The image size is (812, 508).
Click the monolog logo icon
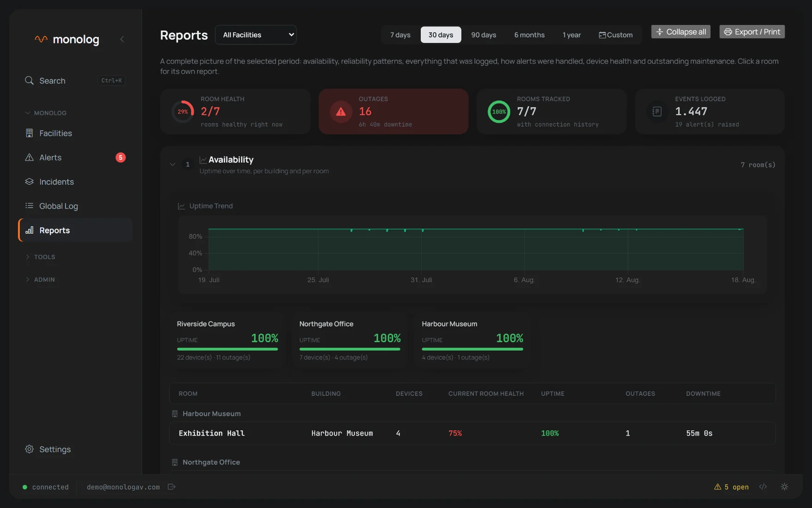pyautogui.click(x=41, y=39)
